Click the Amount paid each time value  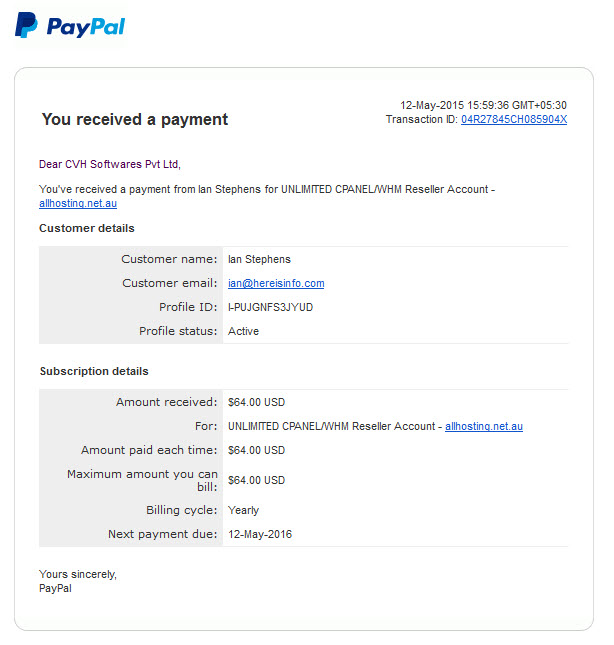256,450
